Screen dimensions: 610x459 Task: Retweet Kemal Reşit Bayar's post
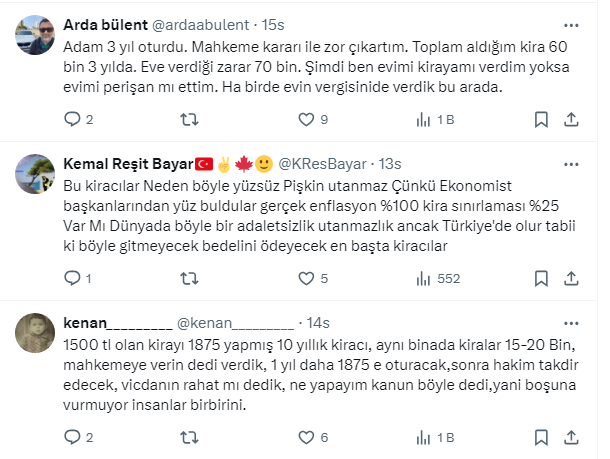pyautogui.click(x=187, y=278)
